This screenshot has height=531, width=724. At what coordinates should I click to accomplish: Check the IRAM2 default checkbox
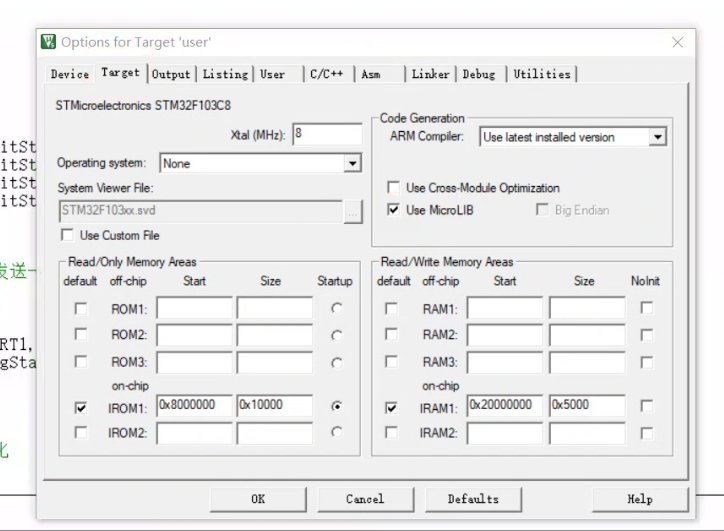pos(391,433)
